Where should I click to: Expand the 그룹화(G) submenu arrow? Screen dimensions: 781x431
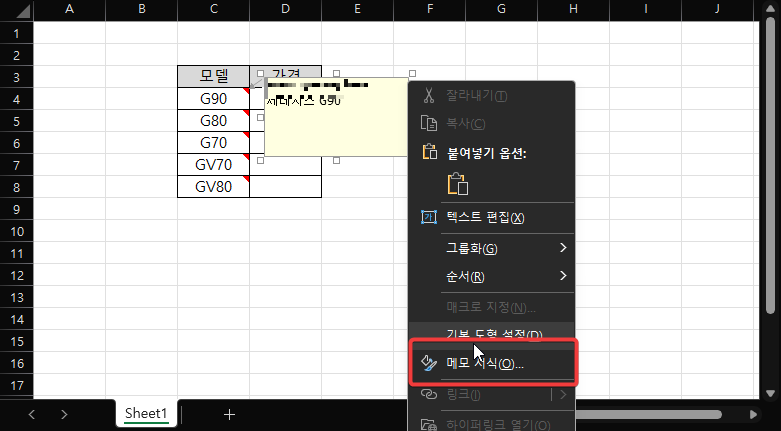point(563,248)
